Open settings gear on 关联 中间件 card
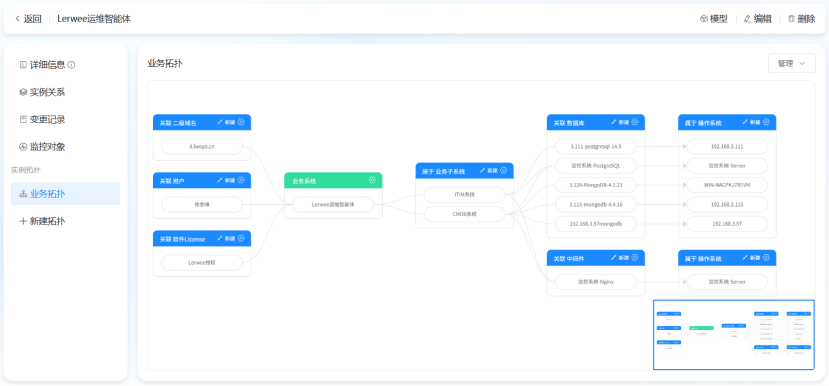The height and width of the screenshot is (386, 829). point(634,257)
